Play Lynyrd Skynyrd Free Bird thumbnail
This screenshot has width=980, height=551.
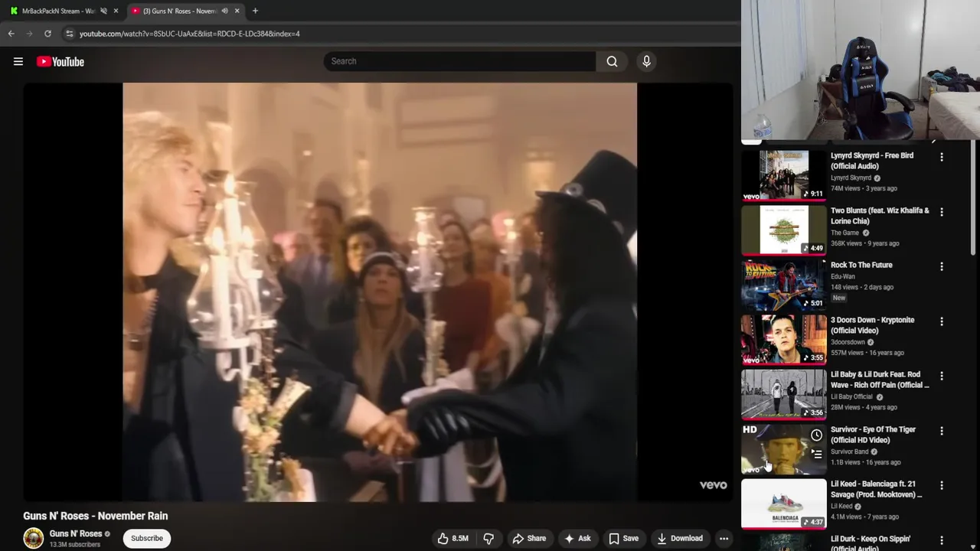(784, 174)
